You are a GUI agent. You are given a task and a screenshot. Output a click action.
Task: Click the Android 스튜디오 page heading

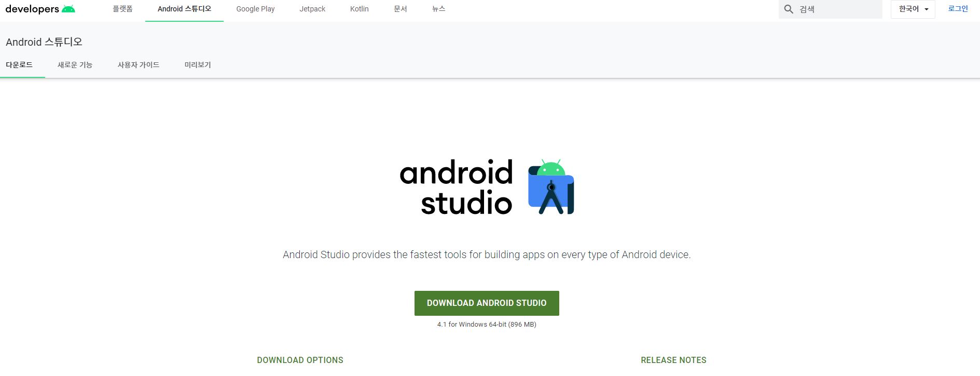point(44,42)
